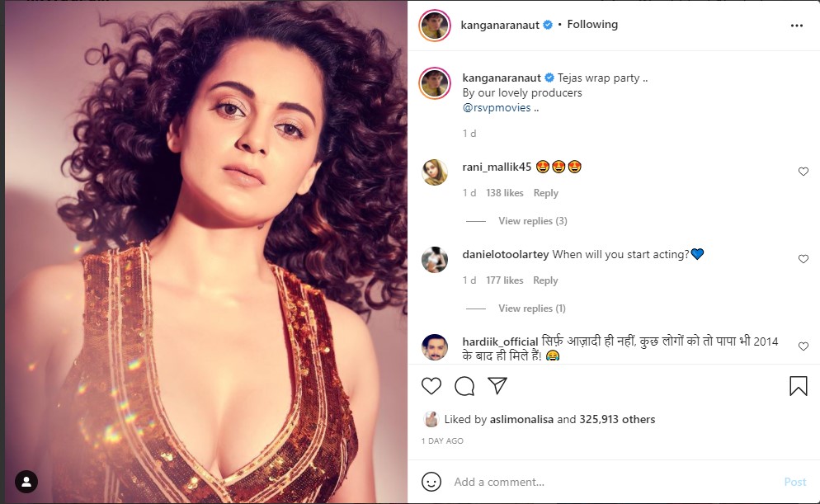Expand replies under rani_mallik45's comment
Screen dimensions: 820x504
[532, 220]
